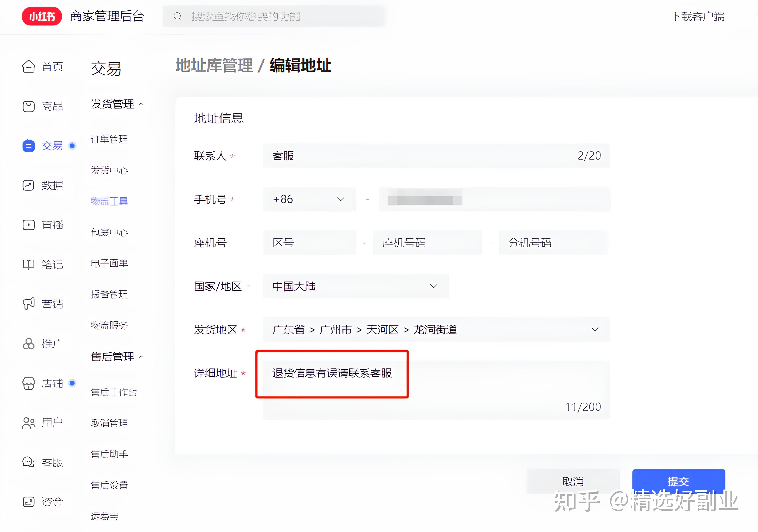
Task: Open the +86 country code dropdown
Action: point(309,199)
